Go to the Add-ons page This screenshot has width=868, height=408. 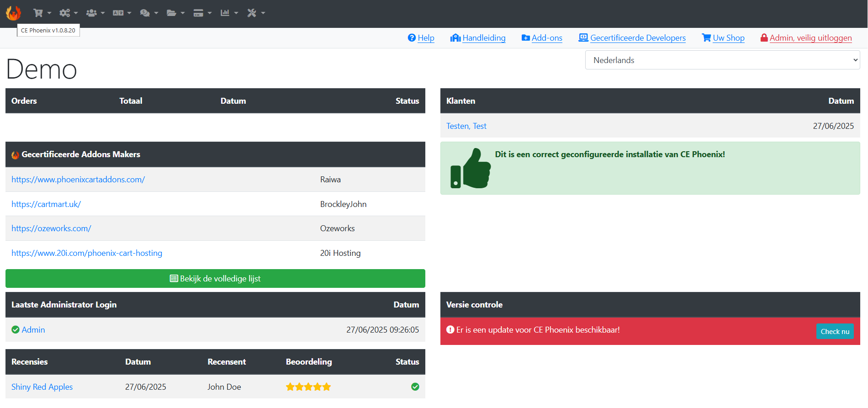pyautogui.click(x=542, y=38)
